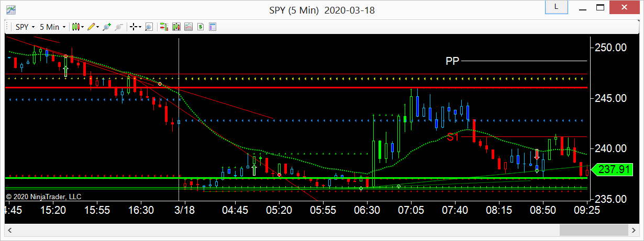
Task: Click the 16:30 time axis label
Action: click(x=141, y=210)
